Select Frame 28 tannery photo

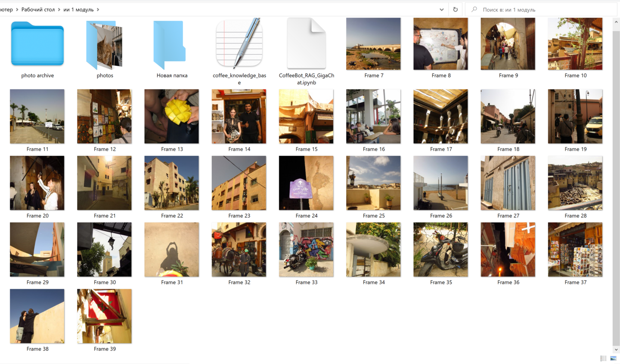[575, 183]
